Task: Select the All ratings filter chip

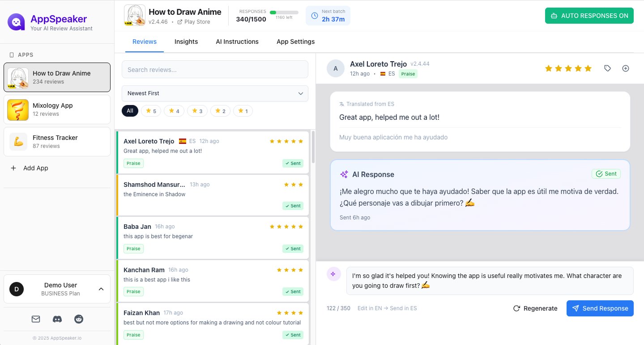Action: pyautogui.click(x=130, y=110)
